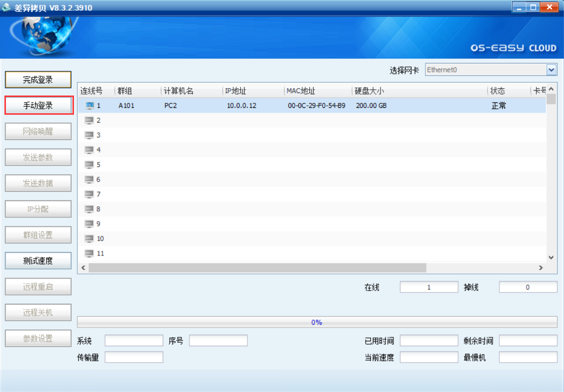Image resolution: width=564 pixels, height=392 pixels.
Task: Click the 0% progress bar
Action: [x=317, y=322]
